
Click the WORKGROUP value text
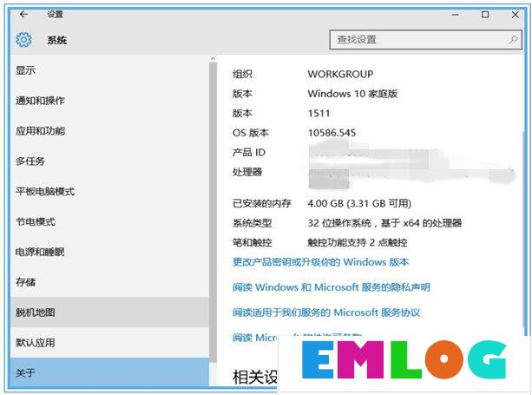[x=340, y=74]
